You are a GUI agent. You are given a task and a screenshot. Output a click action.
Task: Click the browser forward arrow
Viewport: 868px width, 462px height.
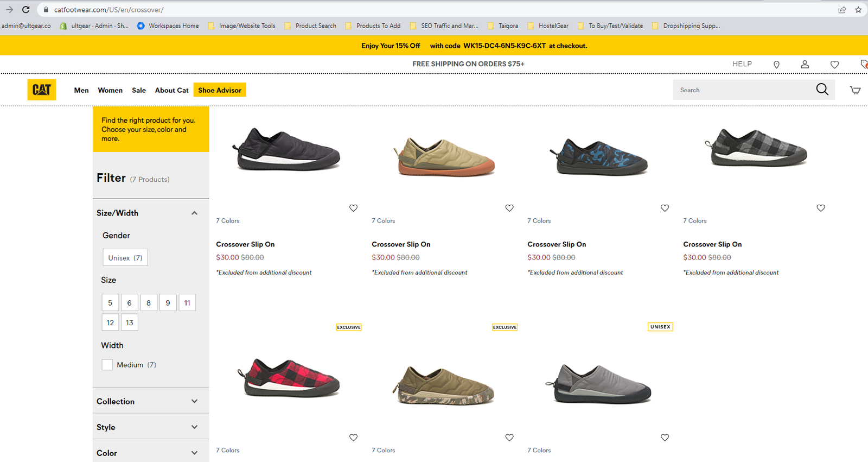(x=9, y=10)
